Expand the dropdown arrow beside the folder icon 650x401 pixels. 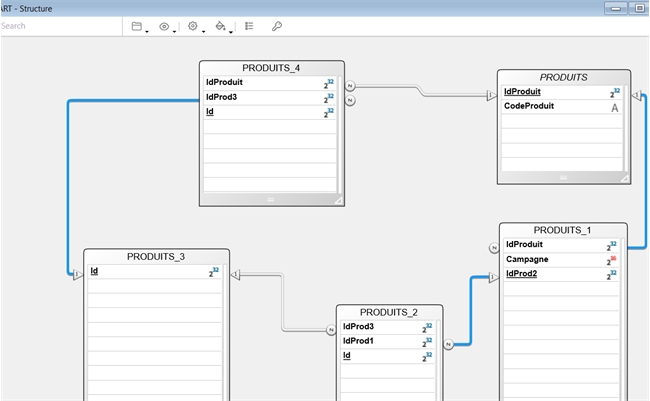[147, 30]
